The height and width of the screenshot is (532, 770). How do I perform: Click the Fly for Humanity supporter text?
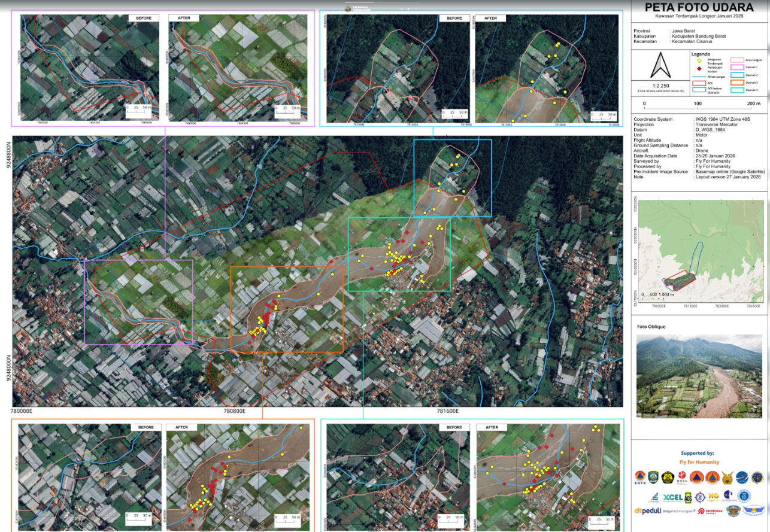coord(699,462)
